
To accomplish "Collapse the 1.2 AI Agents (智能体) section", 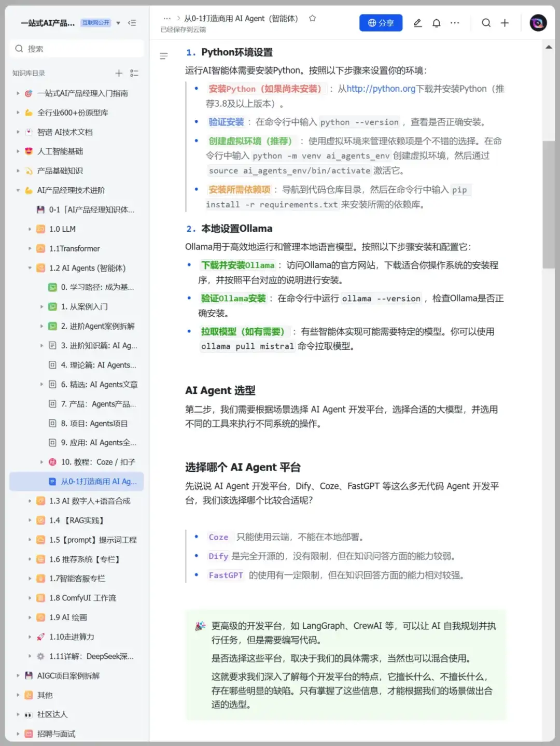I will point(30,268).
